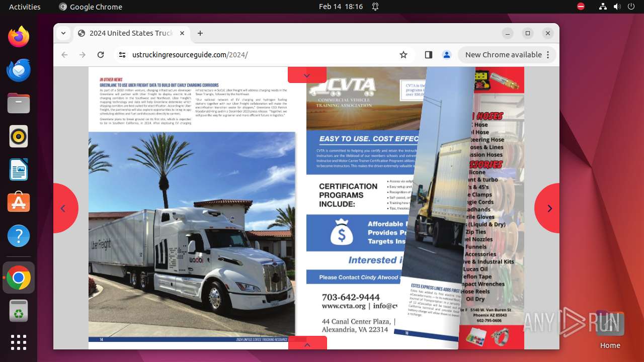This screenshot has height=362, width=644.
Task: Click the Uber Freight truck photo
Action: pos(192,234)
